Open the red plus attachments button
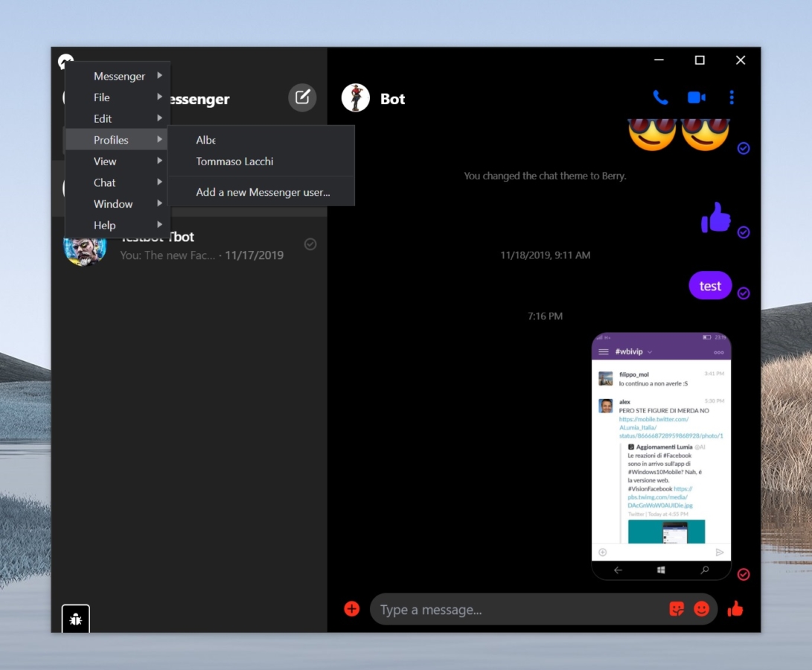Viewport: 812px width, 670px height. point(352,609)
